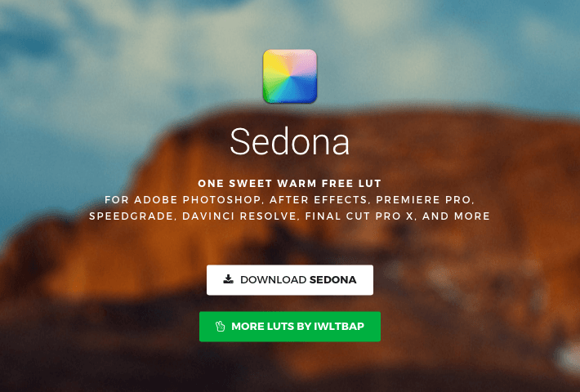Click the 'AND MORE' text
The height and width of the screenshot is (392, 580).
click(456, 216)
